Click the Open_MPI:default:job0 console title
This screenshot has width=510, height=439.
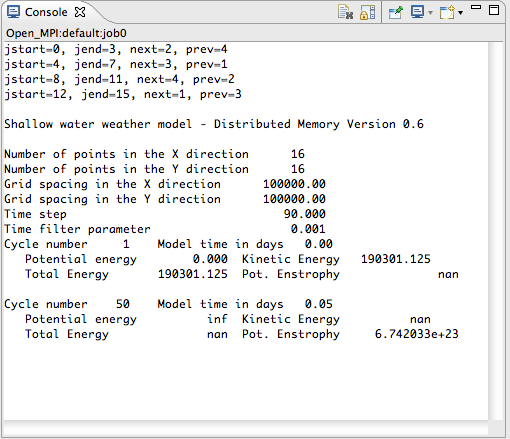click(x=66, y=33)
